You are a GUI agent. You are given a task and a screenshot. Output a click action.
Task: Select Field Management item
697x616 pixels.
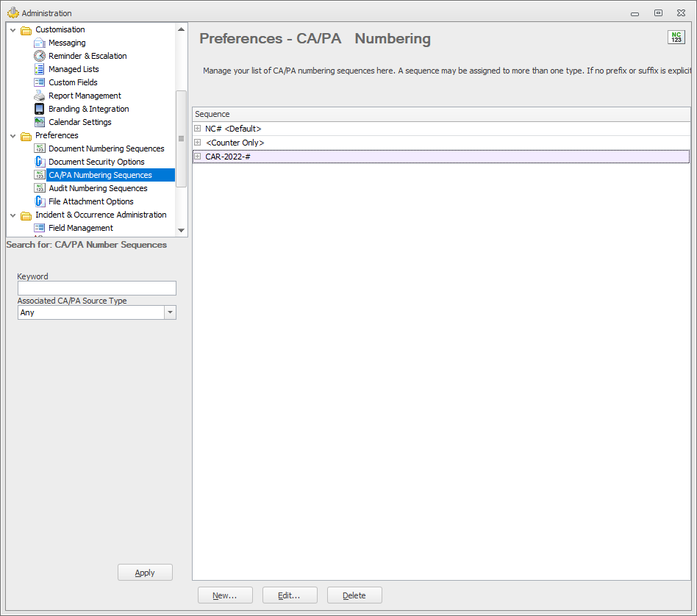[81, 228]
